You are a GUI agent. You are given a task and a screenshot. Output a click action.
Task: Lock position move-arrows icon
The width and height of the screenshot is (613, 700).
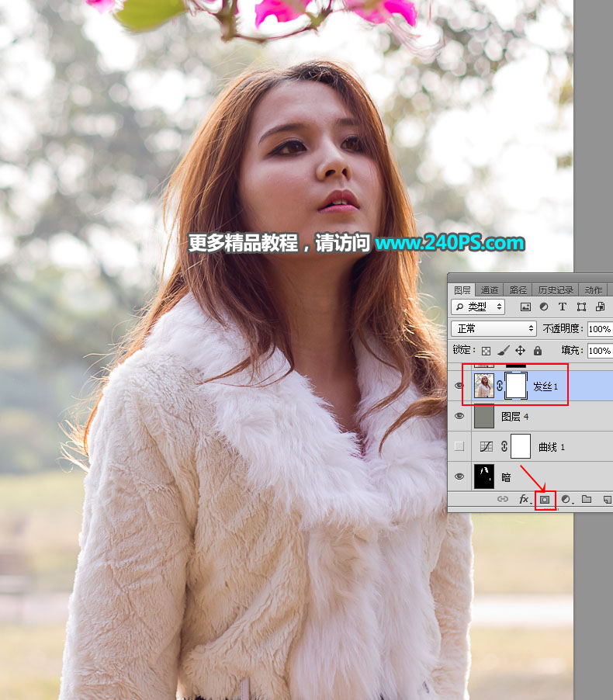click(520, 351)
